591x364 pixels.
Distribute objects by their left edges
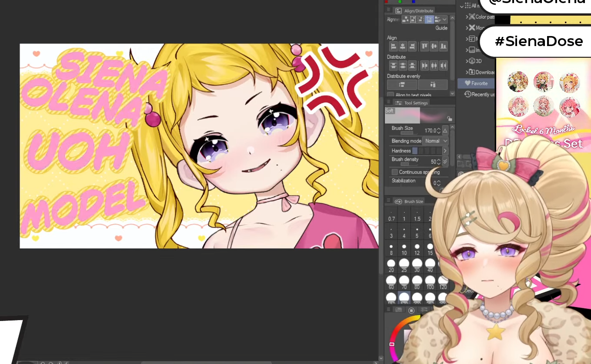424,66
